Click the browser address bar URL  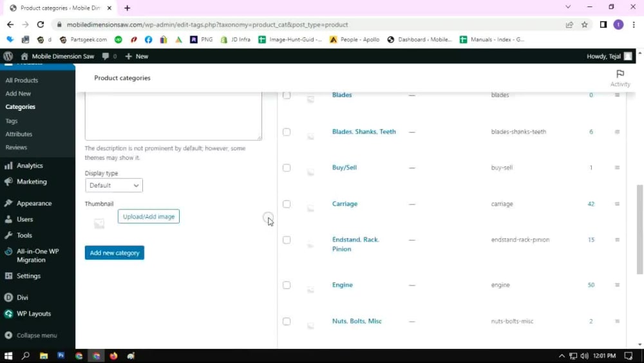point(207,25)
